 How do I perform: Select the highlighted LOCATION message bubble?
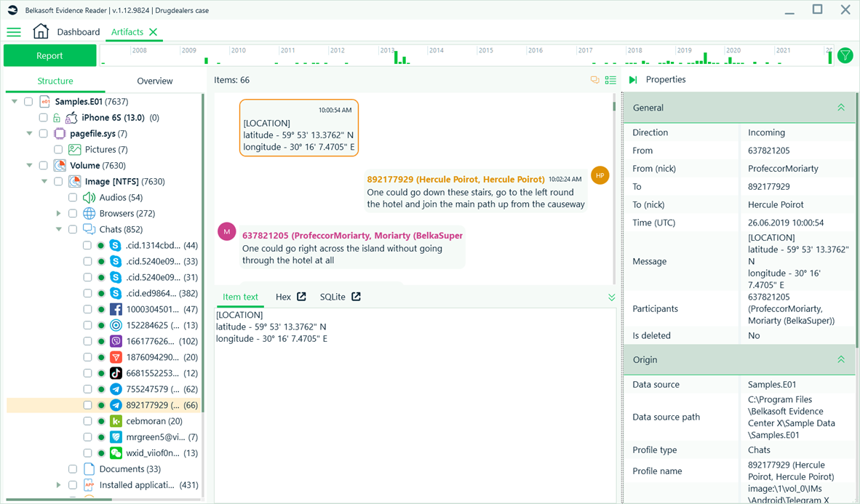point(299,128)
